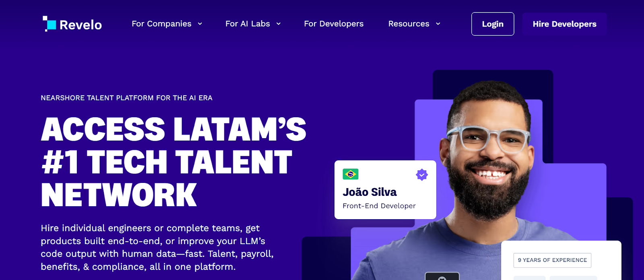Go to the For Developers page

coord(334,24)
